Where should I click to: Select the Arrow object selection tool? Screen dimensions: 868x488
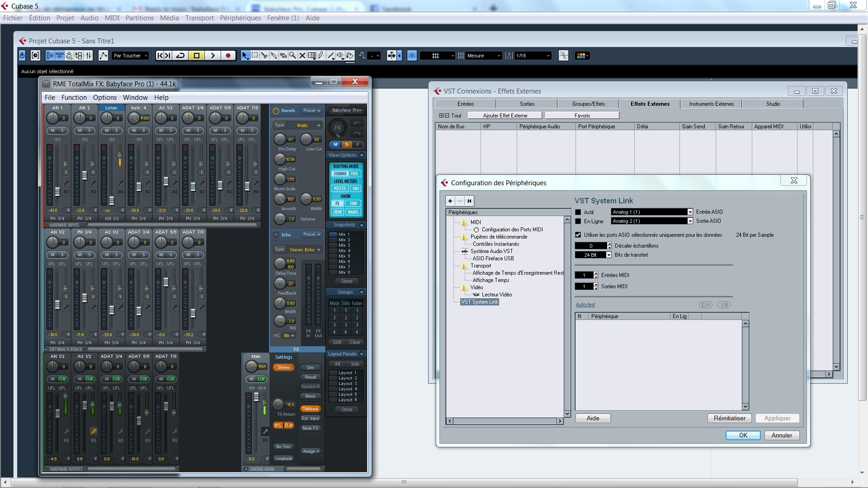(245, 56)
